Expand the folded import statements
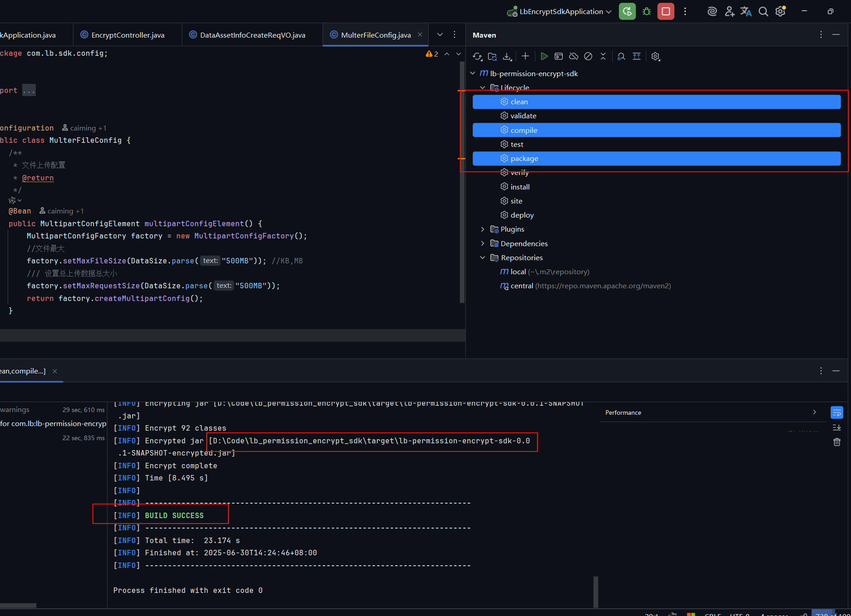 point(29,90)
